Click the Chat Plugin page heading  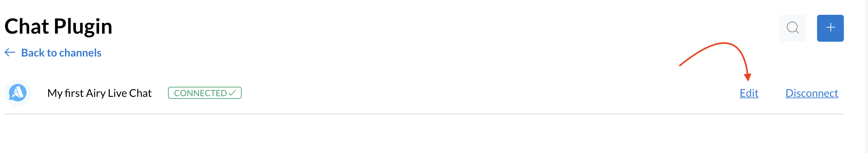[58, 26]
